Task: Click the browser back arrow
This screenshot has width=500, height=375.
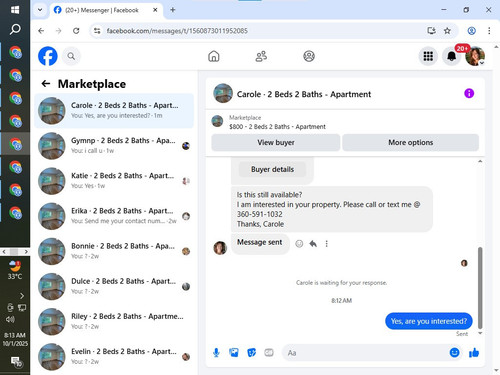Action: coord(41,31)
